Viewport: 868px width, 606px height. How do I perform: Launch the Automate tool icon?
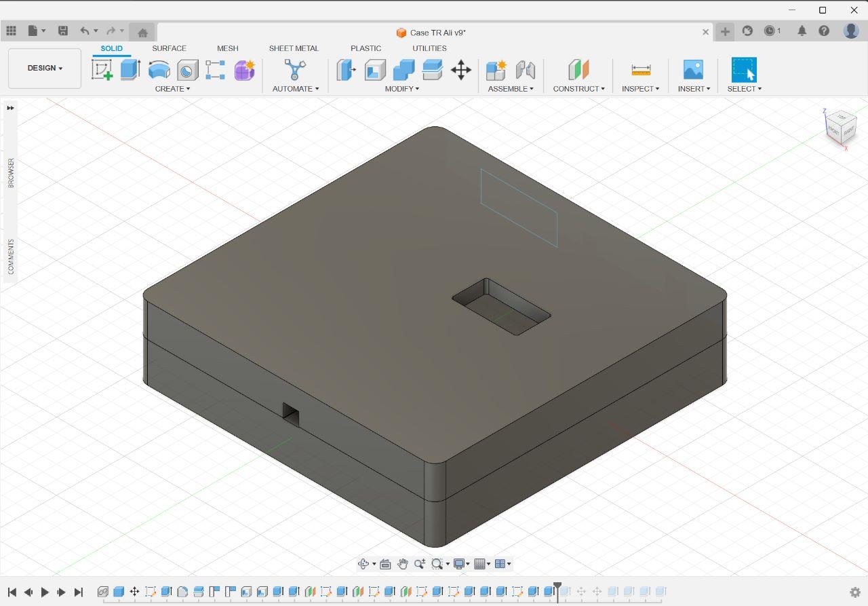(x=295, y=70)
